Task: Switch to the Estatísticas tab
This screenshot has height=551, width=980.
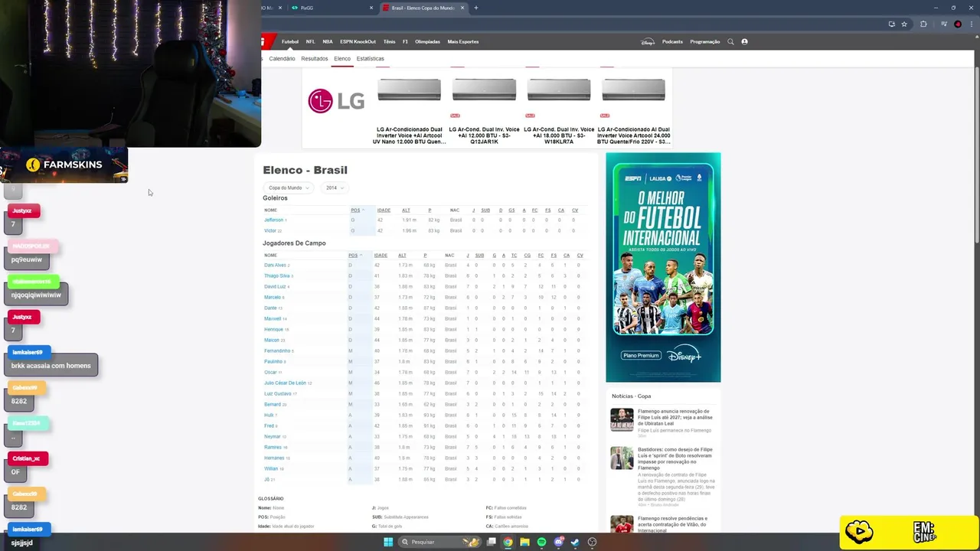Action: pyautogui.click(x=370, y=58)
